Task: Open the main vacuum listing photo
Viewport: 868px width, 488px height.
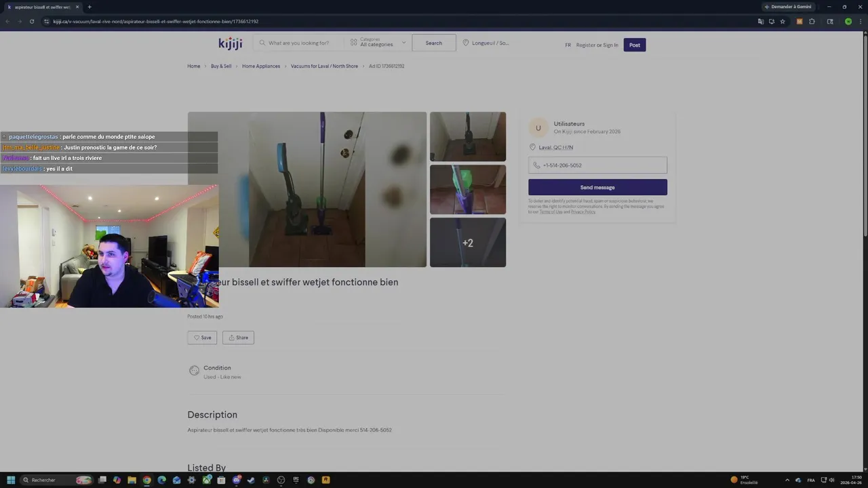Action: 307,189
